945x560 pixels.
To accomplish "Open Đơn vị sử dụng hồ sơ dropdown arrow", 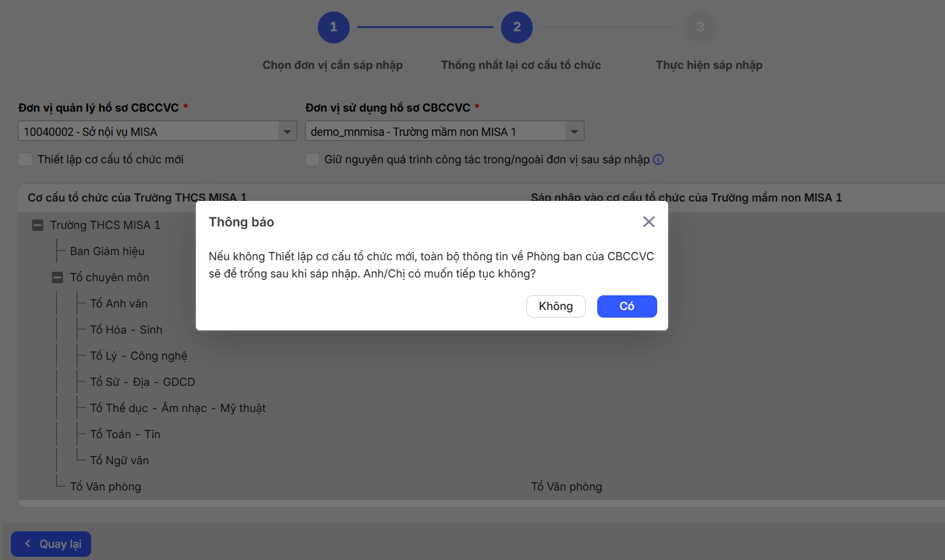I will (574, 131).
